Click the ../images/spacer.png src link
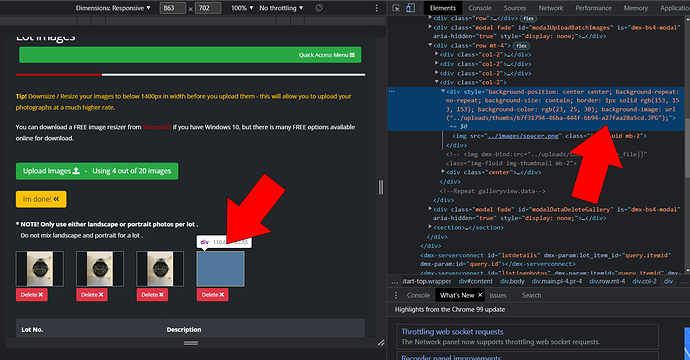 pyautogui.click(x=523, y=136)
